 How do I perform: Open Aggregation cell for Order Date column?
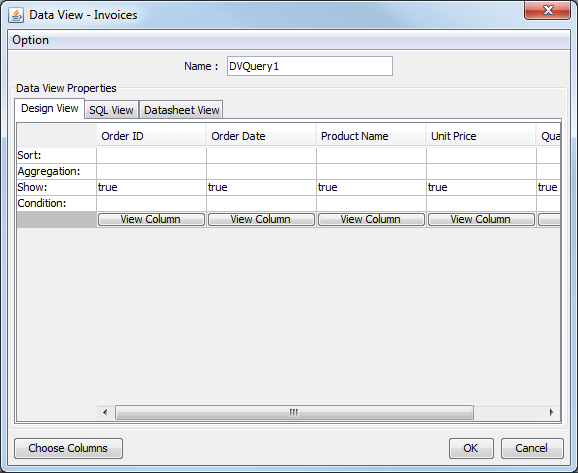pyautogui.click(x=261, y=171)
